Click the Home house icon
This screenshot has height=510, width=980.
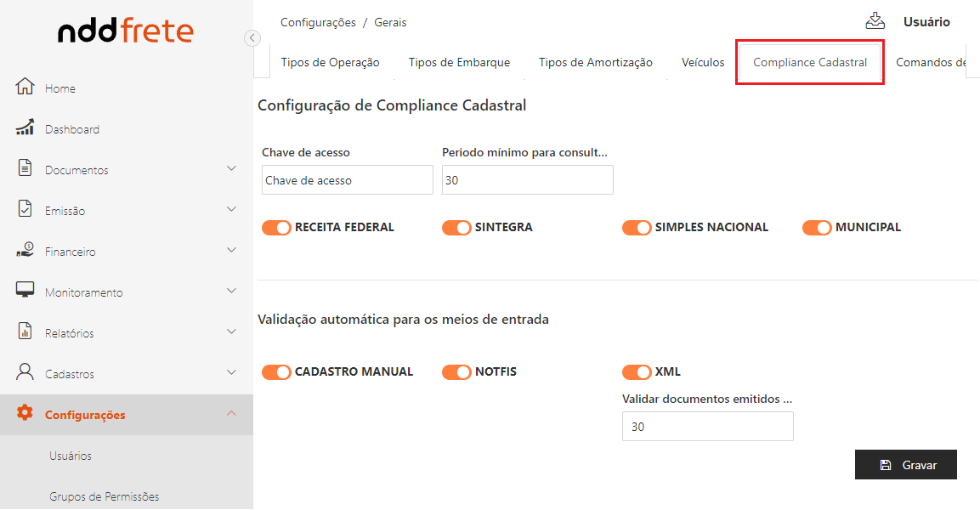25,88
